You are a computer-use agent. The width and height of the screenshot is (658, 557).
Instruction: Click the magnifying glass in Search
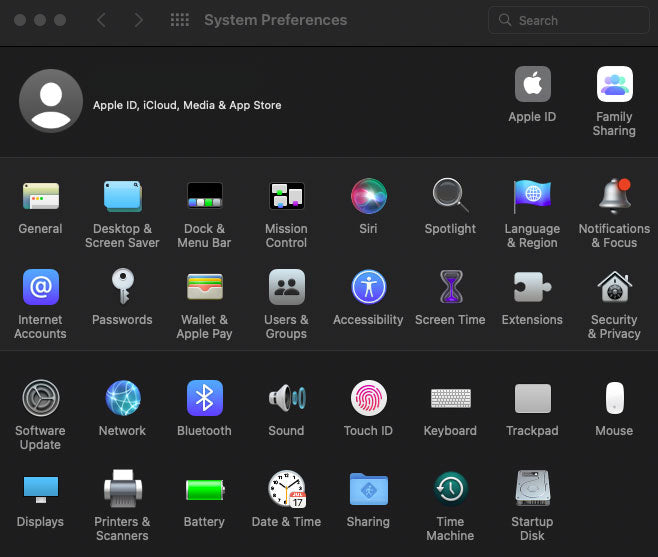point(505,20)
